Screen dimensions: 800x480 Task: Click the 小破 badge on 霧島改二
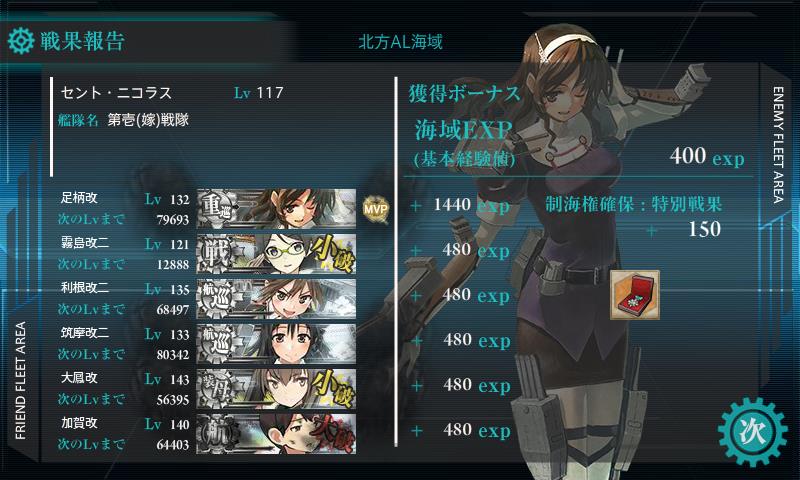[x=332, y=254]
